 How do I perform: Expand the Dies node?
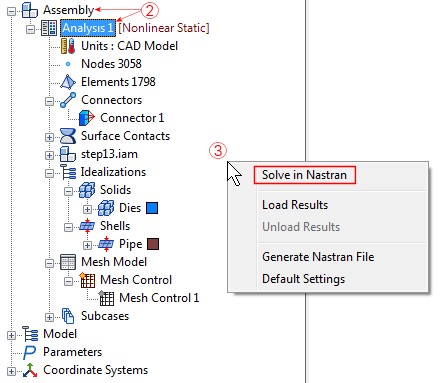point(87,209)
